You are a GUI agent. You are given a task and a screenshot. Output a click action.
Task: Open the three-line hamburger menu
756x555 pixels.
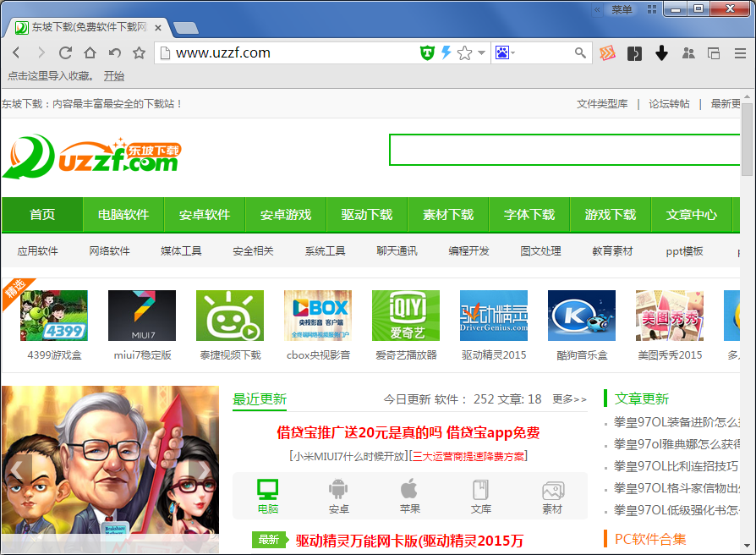point(740,53)
